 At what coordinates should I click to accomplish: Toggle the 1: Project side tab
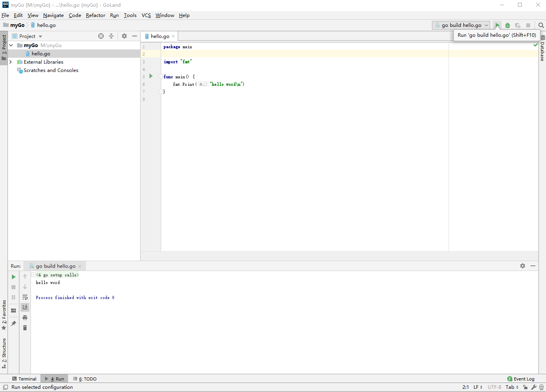[x=4, y=47]
